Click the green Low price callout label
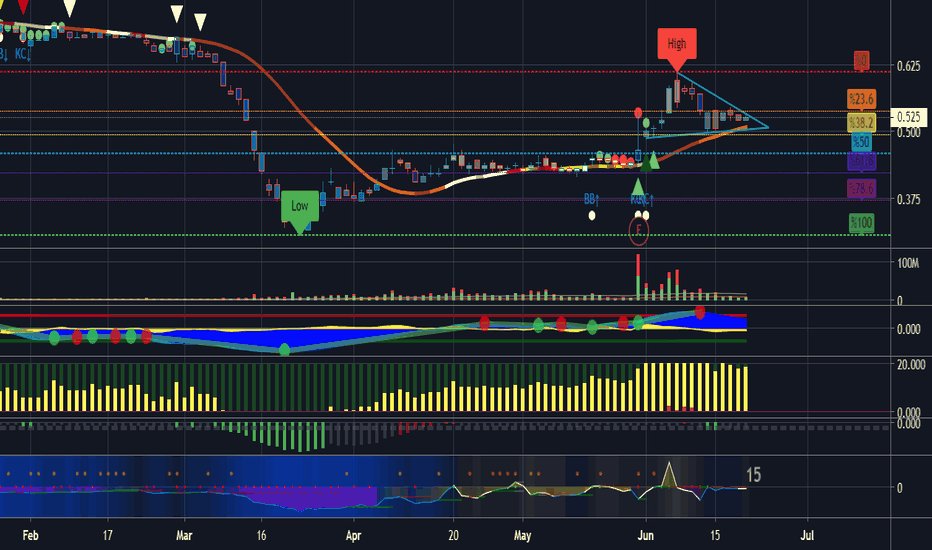Image resolution: width=932 pixels, height=550 pixels. click(300, 206)
